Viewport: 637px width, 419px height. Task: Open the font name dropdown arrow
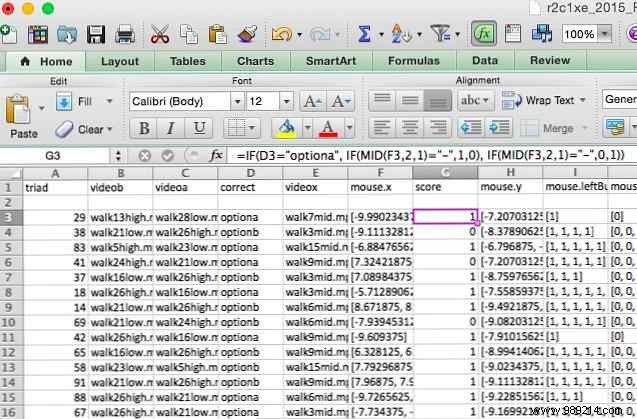tap(237, 101)
